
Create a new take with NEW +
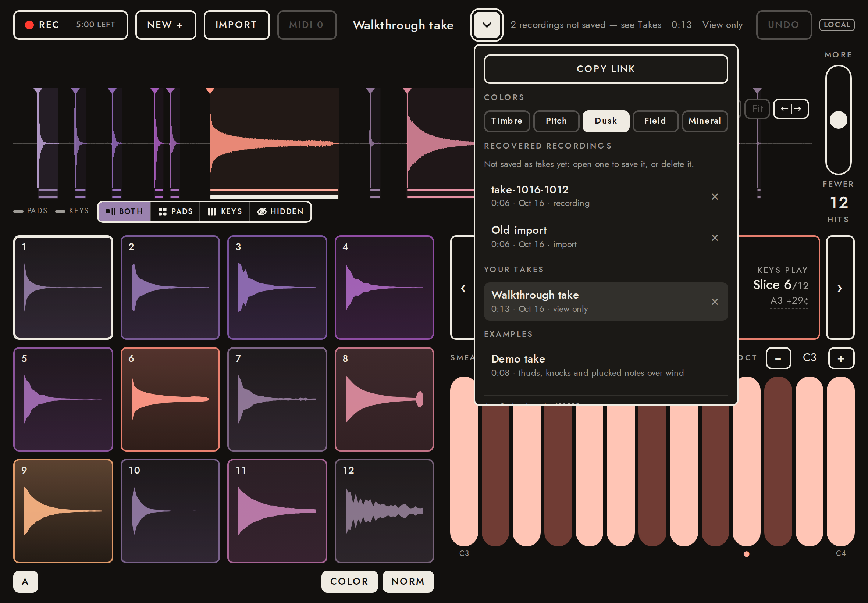pos(166,25)
